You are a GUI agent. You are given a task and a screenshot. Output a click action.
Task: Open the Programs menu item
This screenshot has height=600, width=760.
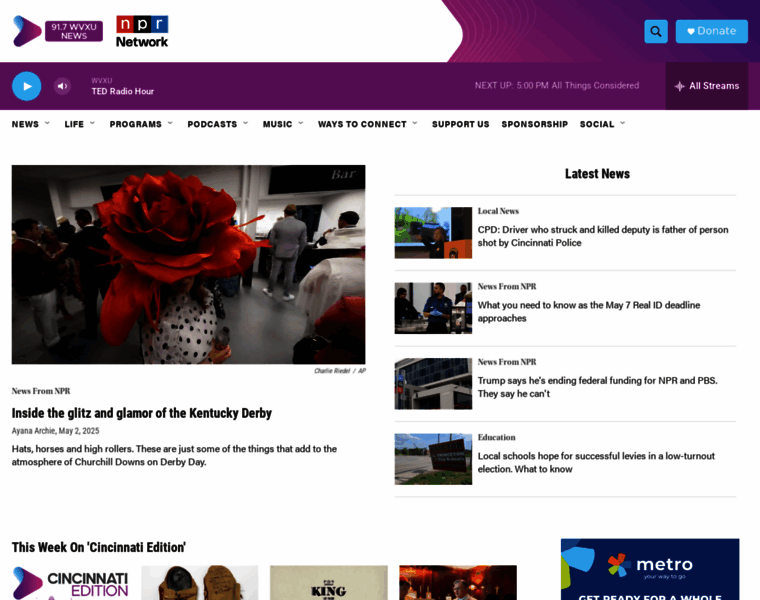pyautogui.click(x=136, y=125)
